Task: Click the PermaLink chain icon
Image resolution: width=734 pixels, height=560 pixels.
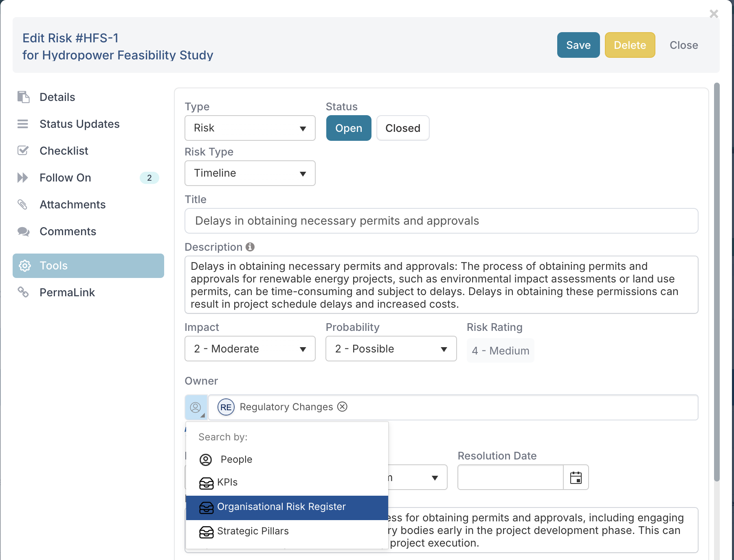Action: coord(23,292)
